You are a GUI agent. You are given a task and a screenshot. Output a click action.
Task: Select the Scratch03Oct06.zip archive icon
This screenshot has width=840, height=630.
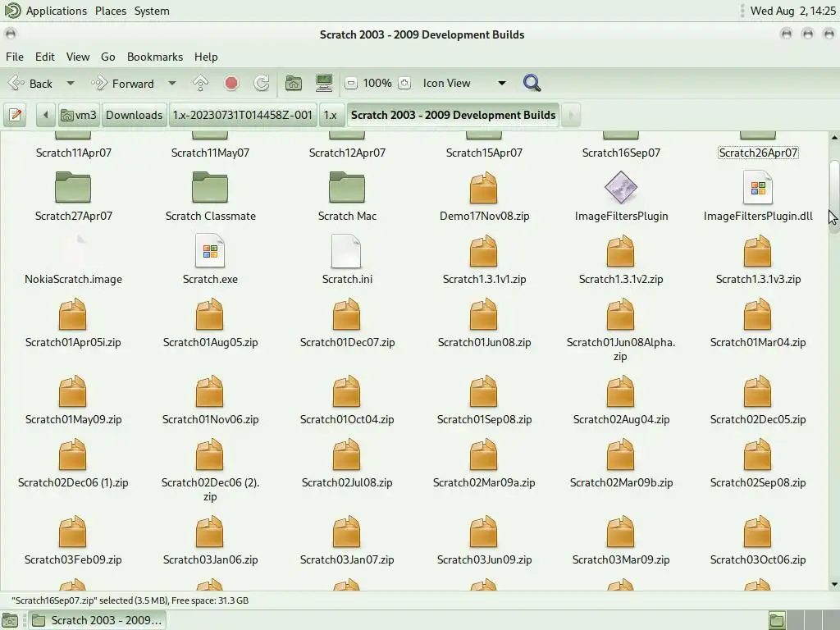pos(757,532)
